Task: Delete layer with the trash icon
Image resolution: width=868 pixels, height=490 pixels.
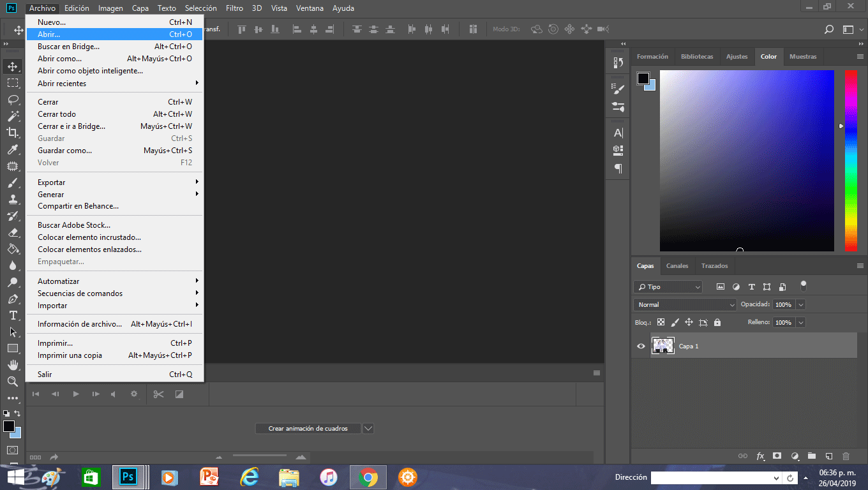Action: [846, 456]
